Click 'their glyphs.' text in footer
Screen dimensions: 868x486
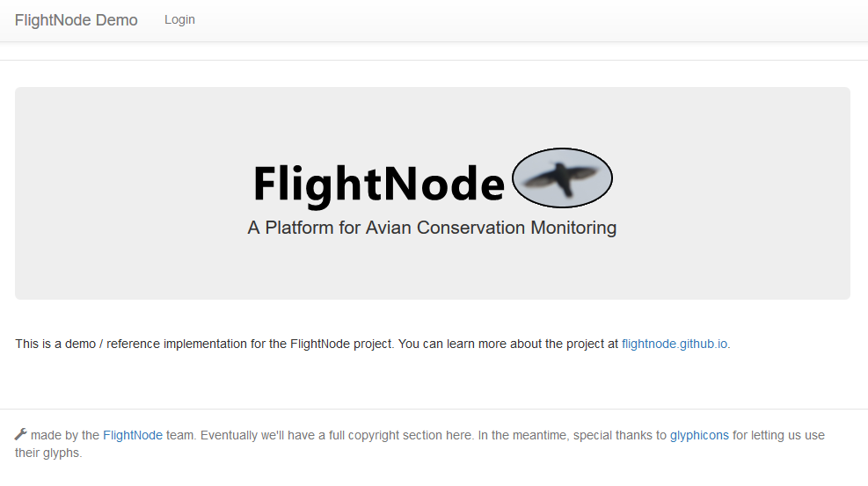[x=48, y=453]
